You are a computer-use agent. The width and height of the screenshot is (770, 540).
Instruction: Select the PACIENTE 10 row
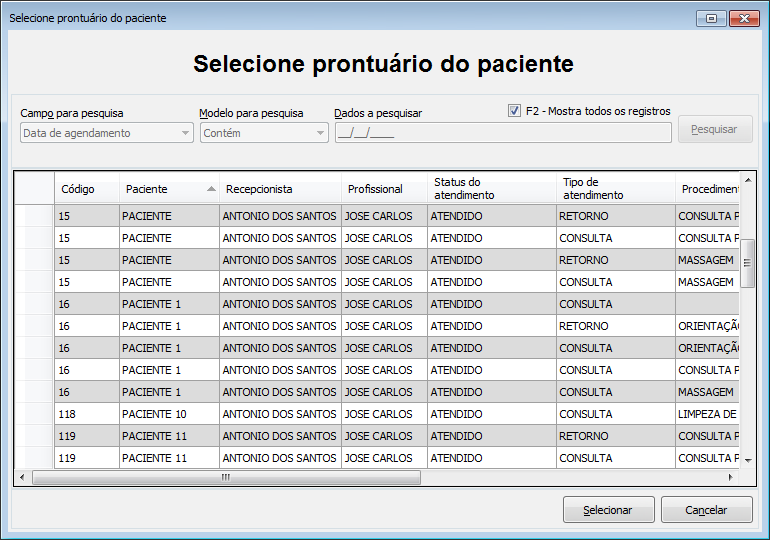point(396,414)
